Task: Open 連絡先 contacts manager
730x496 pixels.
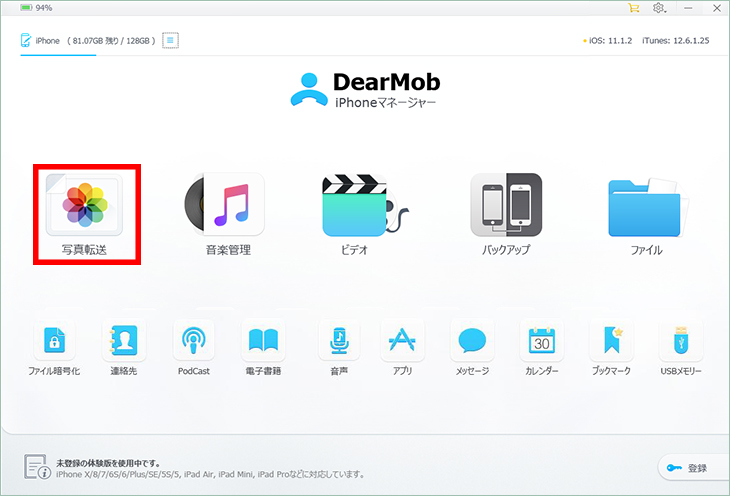Action: pyautogui.click(x=123, y=347)
